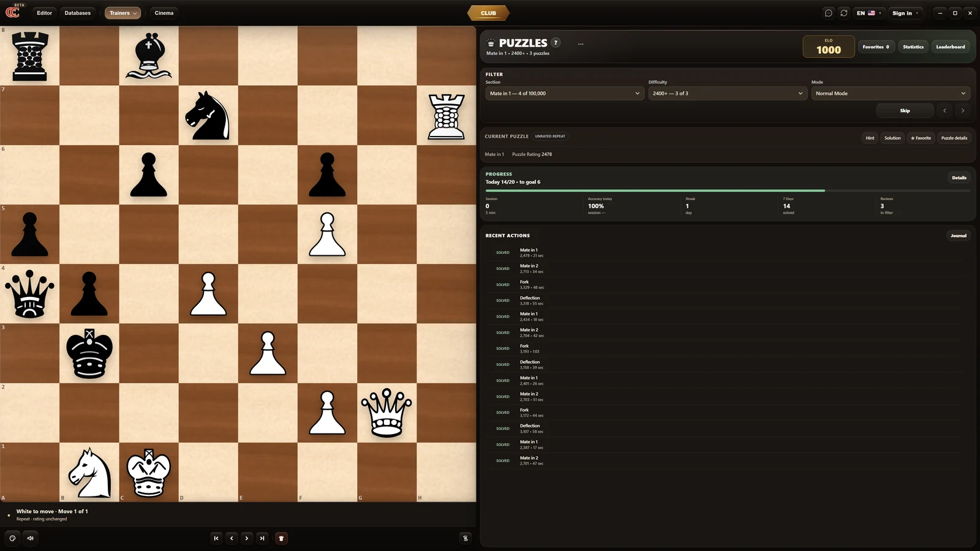
Task: Click the black bishop on c8
Action: pos(149,56)
